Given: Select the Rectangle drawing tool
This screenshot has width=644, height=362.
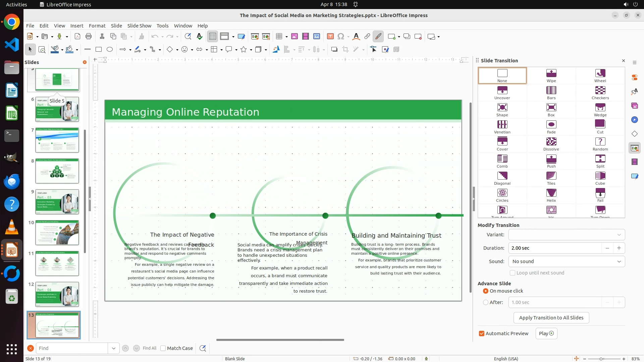Looking at the screenshot, I should 99,50.
